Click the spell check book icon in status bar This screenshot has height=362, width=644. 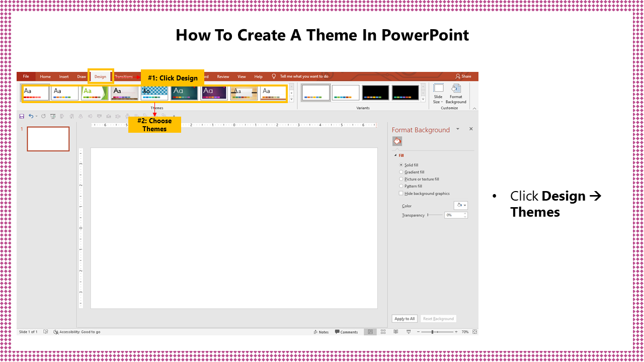point(46,332)
